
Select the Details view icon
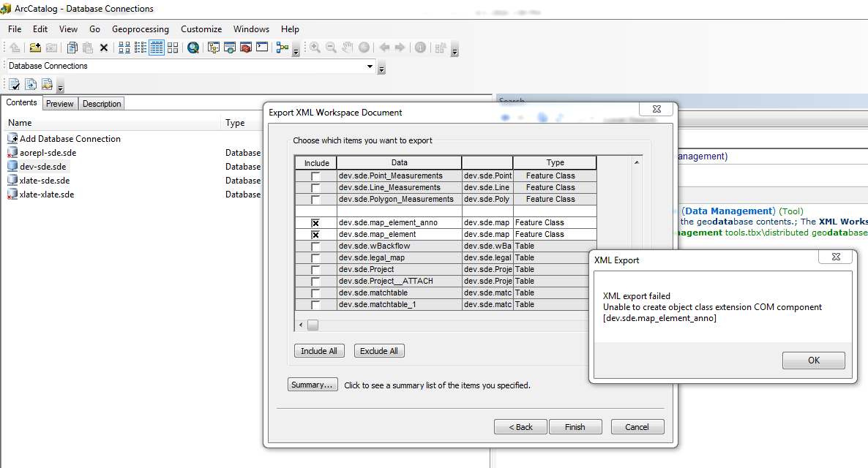tap(157, 48)
